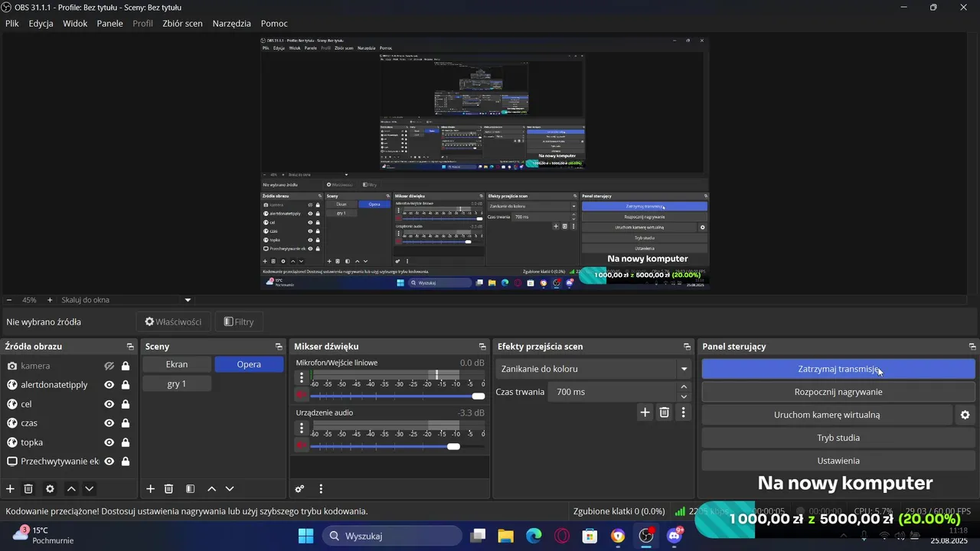Viewport: 980px width, 551px height.
Task: Open the Plik menu
Action: tap(12, 24)
